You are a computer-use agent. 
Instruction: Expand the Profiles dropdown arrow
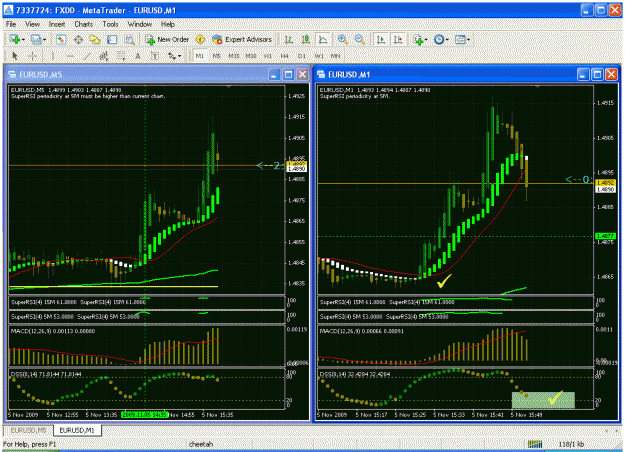point(44,40)
